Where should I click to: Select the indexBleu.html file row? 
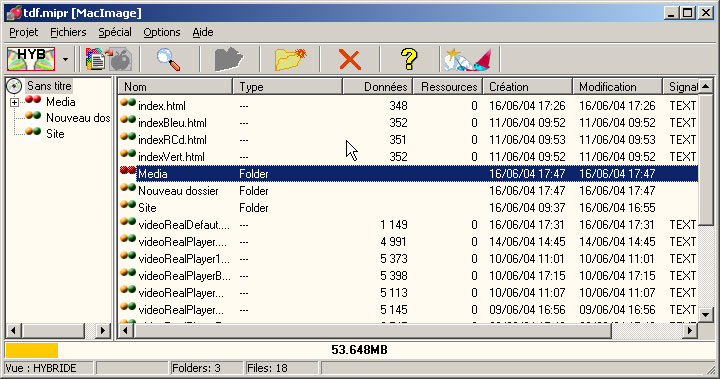[x=409, y=123]
